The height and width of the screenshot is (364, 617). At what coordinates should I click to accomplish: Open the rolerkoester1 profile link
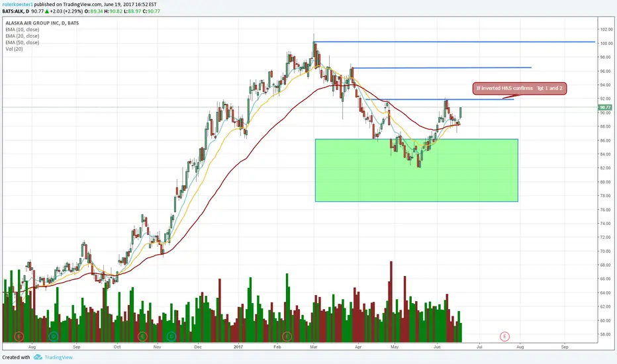coord(17,5)
